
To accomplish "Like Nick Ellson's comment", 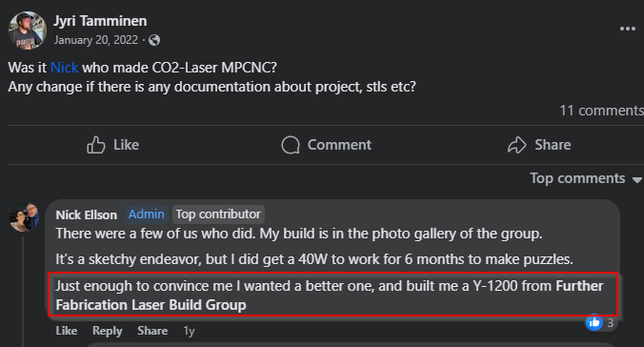I will click(x=67, y=331).
